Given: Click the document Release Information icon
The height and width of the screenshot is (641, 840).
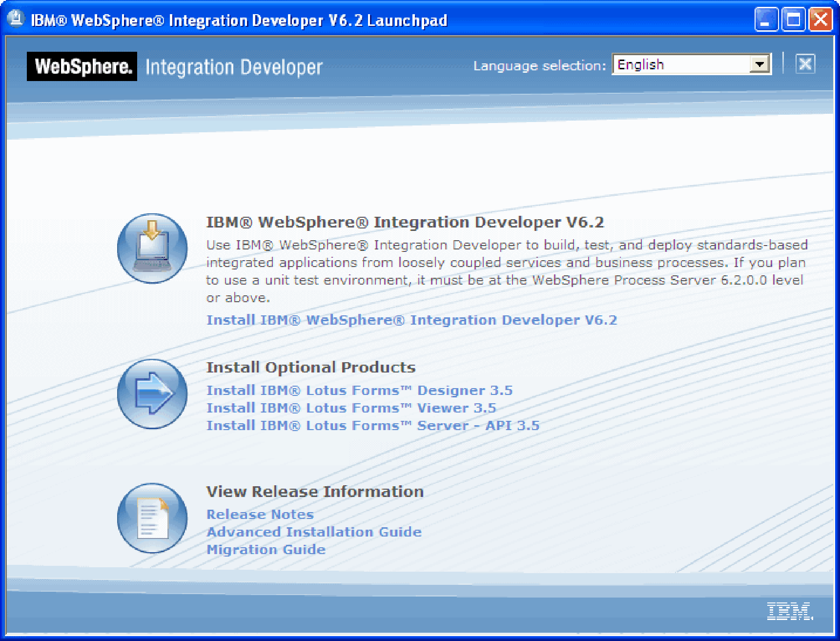Looking at the screenshot, I should tap(152, 518).
